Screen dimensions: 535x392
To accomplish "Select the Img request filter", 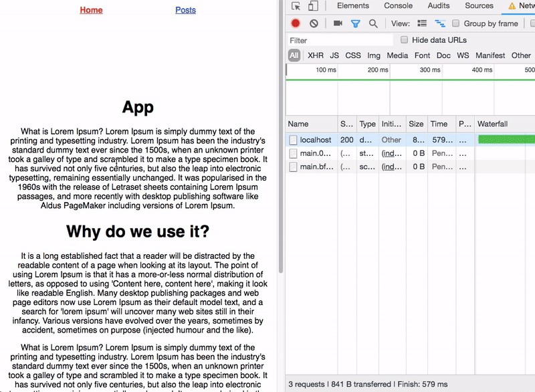I will [374, 56].
